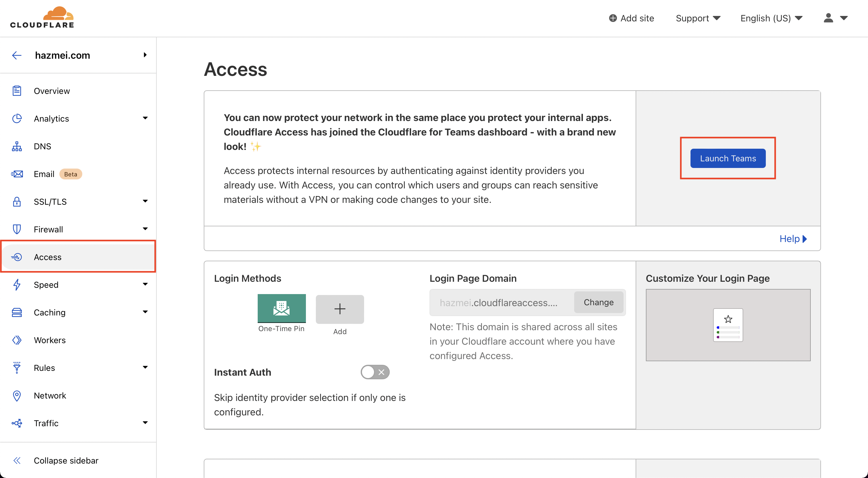Click the Network location pin icon
Screen dimensions: 868x478
pyautogui.click(x=17, y=396)
